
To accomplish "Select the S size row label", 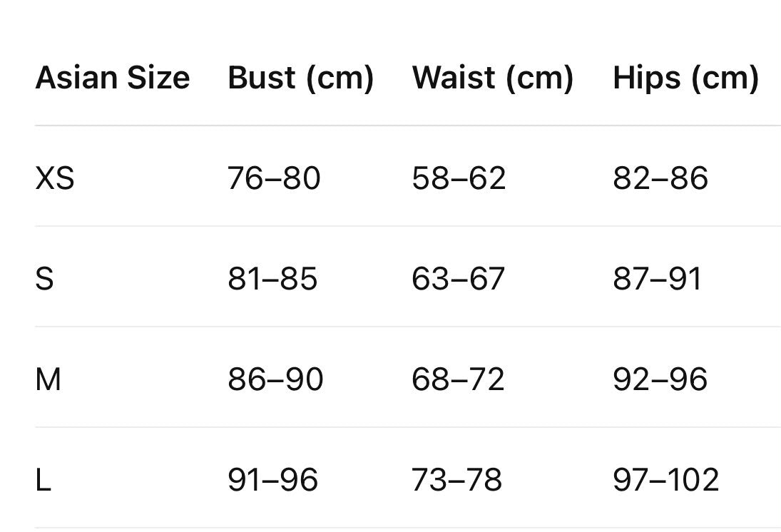I will click(x=44, y=278).
